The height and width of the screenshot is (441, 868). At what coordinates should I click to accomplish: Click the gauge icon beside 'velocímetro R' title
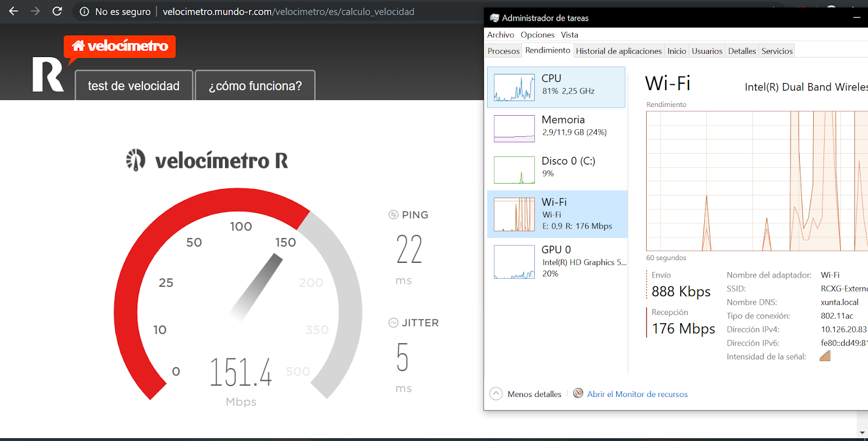tap(136, 160)
